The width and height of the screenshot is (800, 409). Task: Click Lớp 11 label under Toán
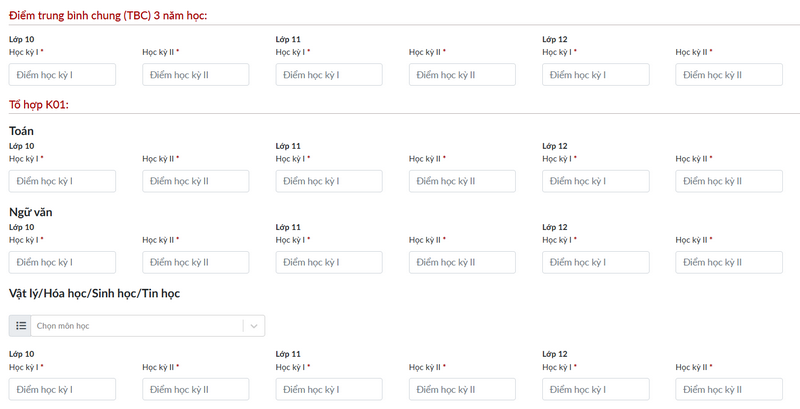click(288, 146)
